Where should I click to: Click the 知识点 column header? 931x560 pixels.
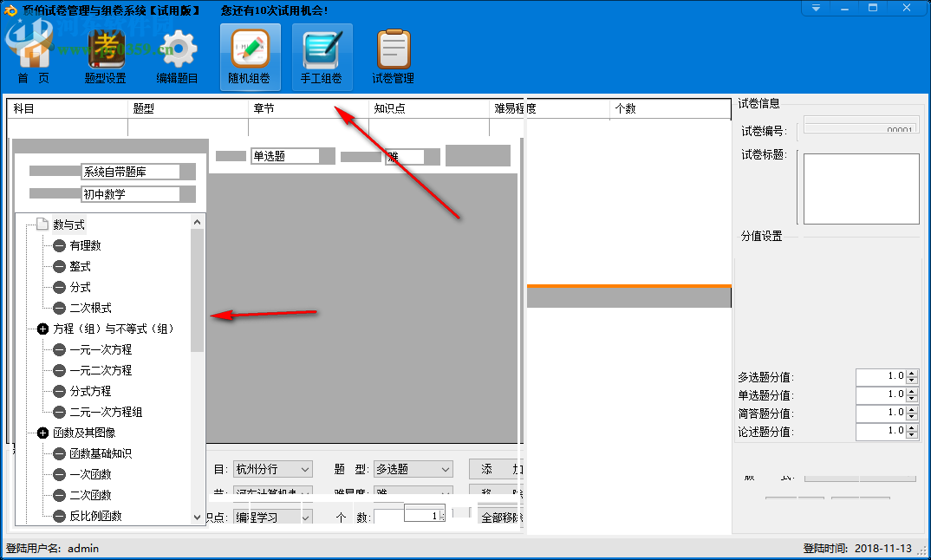pos(429,108)
